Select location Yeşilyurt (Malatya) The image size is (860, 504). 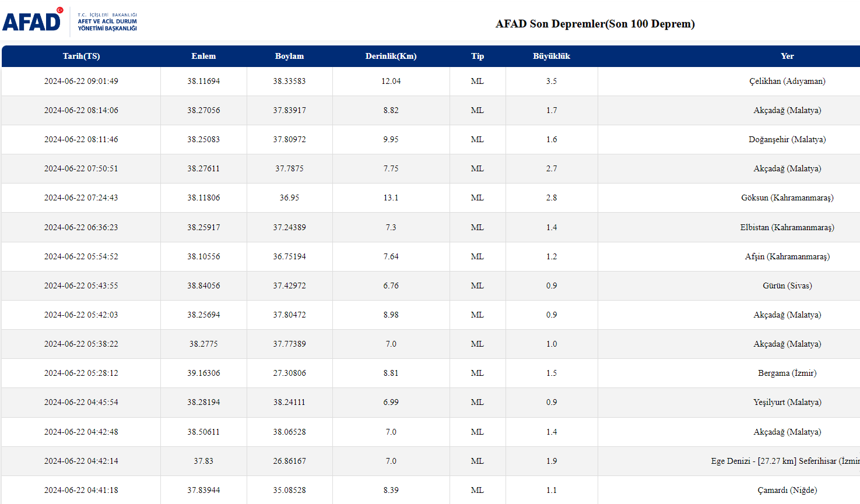point(787,402)
